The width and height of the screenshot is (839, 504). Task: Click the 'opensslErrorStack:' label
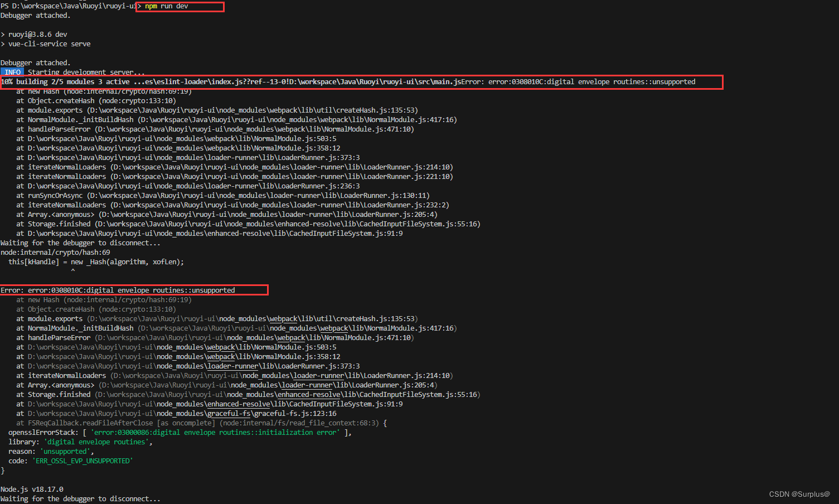(x=43, y=433)
